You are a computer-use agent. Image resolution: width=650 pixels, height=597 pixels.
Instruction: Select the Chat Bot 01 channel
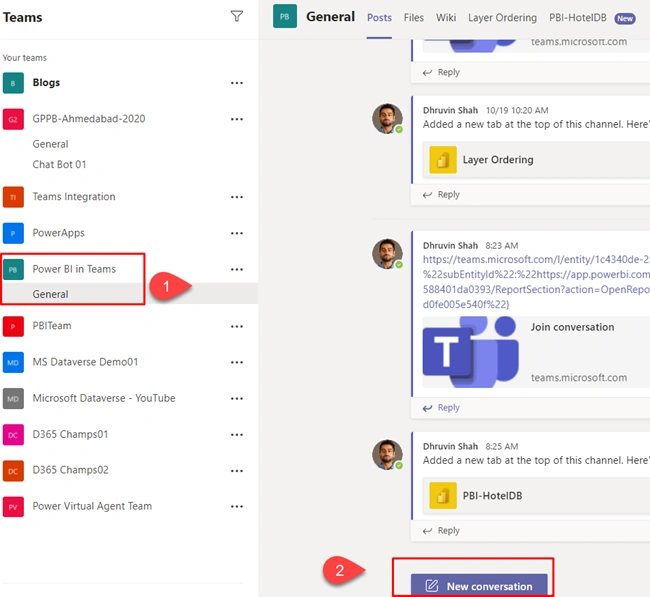click(59, 165)
